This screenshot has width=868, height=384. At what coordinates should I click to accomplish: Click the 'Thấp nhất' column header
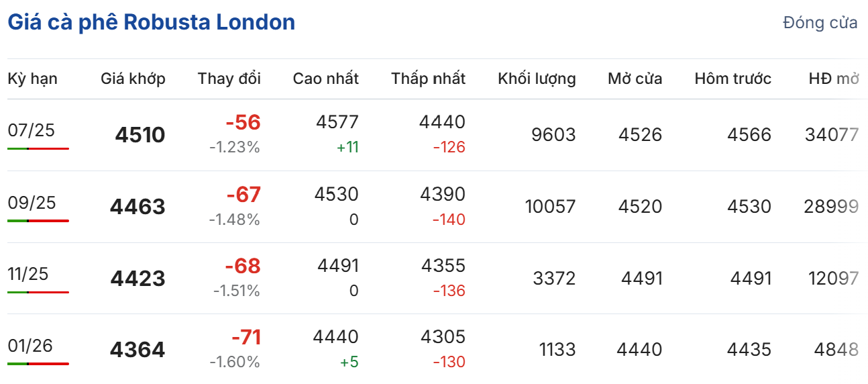tap(428, 79)
